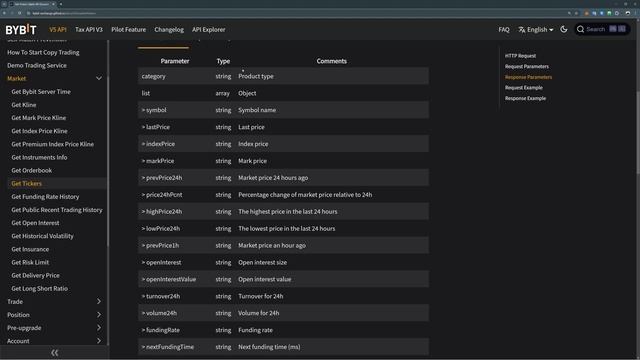The image size is (640, 360).
Task: Click 'Market price an hour ago' comment
Action: pos(272,245)
